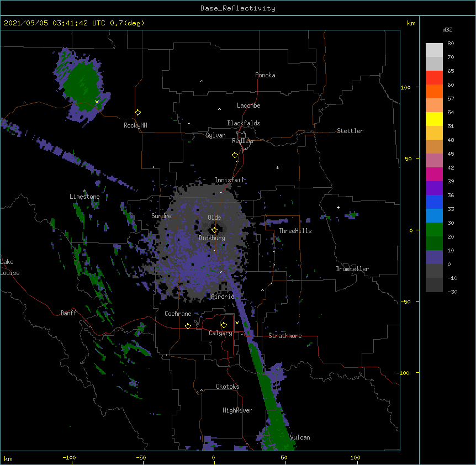Click the HighRiver label
Screen dimensions: 476x465
coord(237,410)
